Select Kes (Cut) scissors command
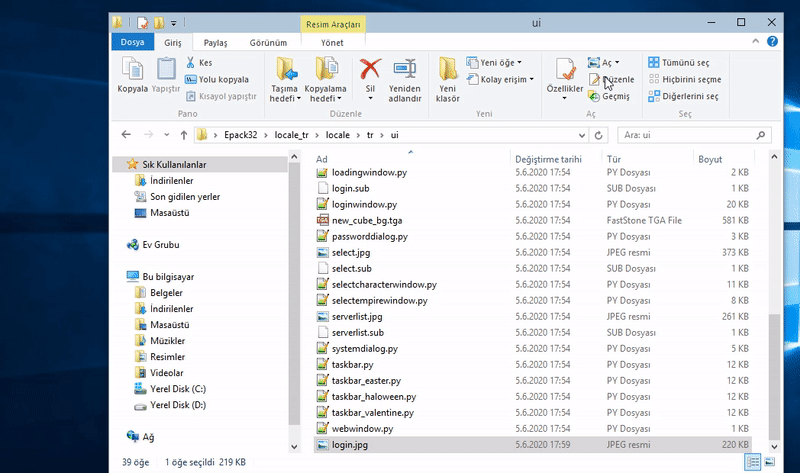This screenshot has width=800, height=473. (199, 62)
